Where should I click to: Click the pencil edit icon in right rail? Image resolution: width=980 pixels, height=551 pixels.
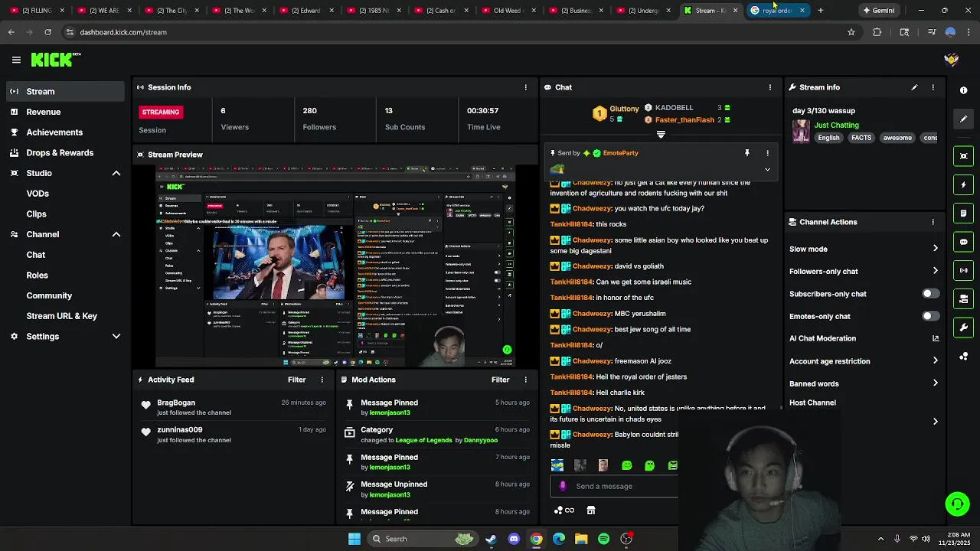[x=963, y=119]
